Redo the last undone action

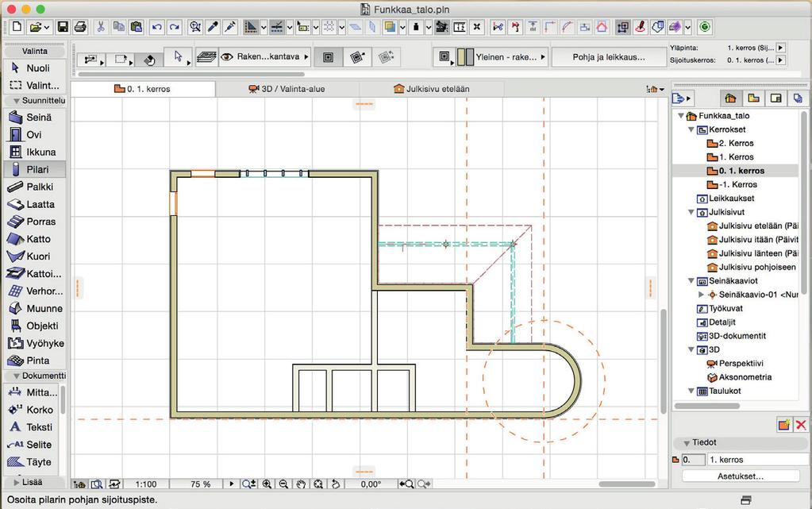[x=175, y=27]
